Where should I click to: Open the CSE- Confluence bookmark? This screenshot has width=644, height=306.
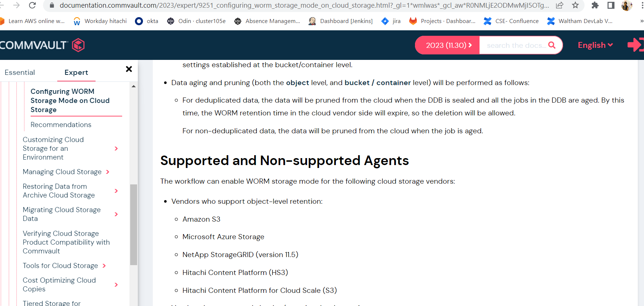(511, 21)
